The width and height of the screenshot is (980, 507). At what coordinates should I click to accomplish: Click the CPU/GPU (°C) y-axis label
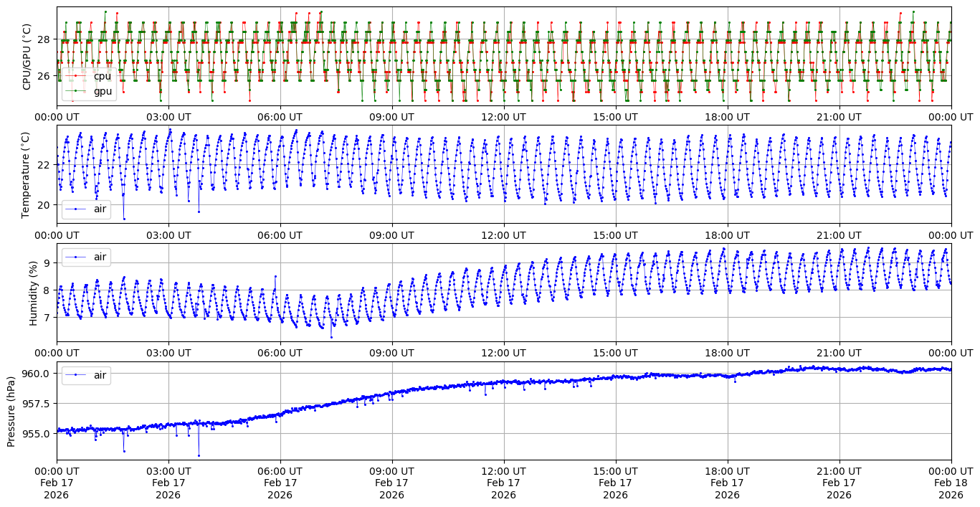point(27,57)
